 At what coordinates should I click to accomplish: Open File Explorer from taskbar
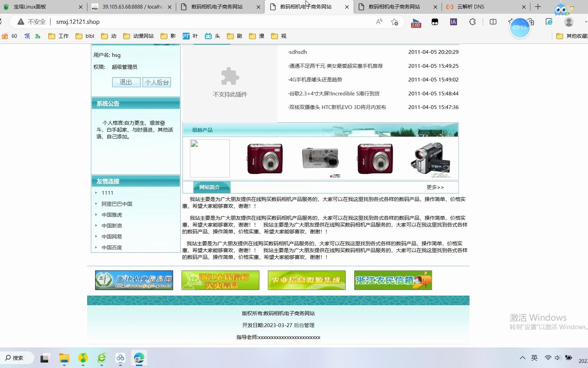tap(64, 358)
